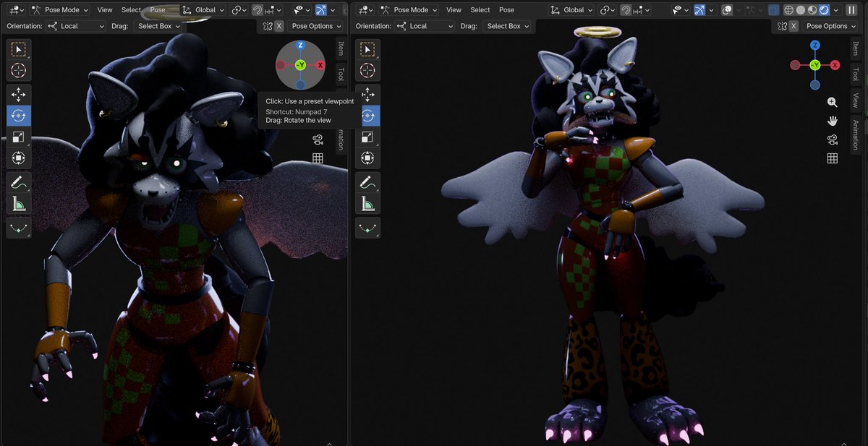The image size is (868, 446).
Task: Expand Pose Options in left viewport
Action: (315, 26)
